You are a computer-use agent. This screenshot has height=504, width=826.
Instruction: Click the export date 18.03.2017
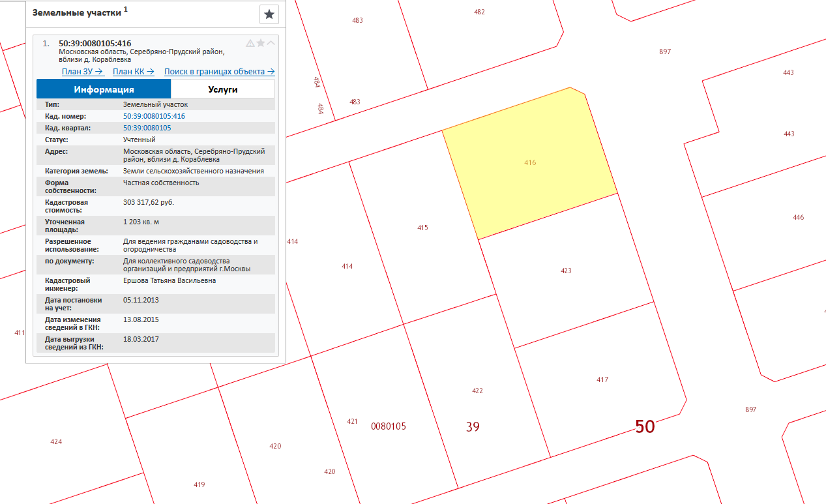[141, 339]
